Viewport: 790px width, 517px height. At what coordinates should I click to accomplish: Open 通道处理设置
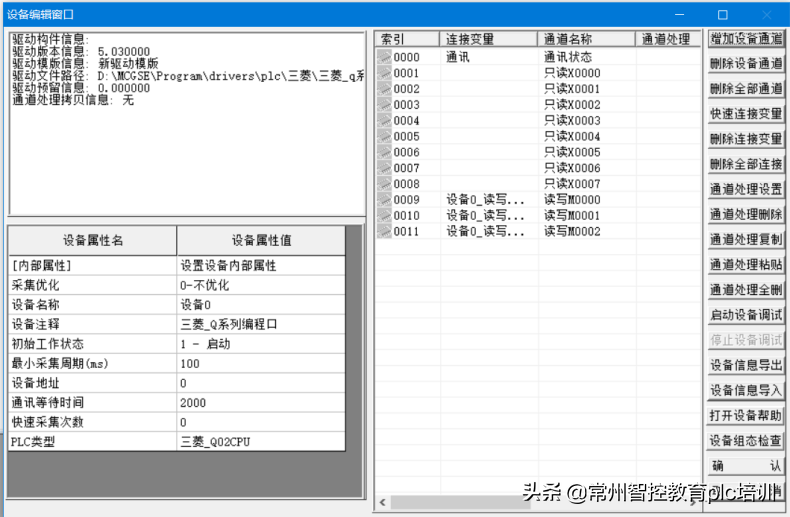tap(746, 189)
